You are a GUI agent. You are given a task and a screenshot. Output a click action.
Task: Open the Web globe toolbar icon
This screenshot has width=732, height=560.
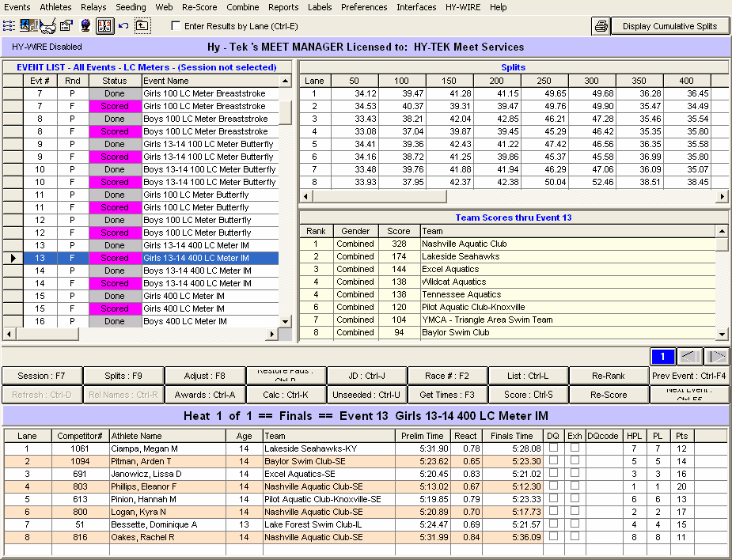click(x=85, y=25)
